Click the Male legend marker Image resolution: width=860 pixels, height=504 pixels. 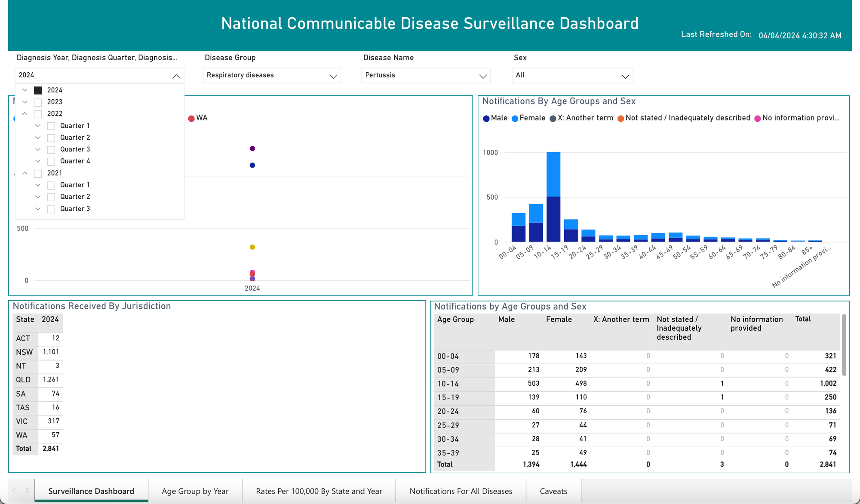[486, 118]
